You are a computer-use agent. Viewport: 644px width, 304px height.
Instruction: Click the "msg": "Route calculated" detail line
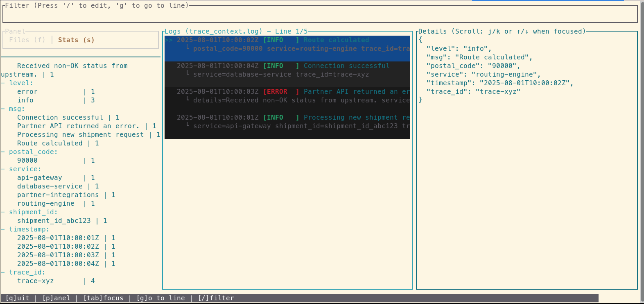point(479,57)
